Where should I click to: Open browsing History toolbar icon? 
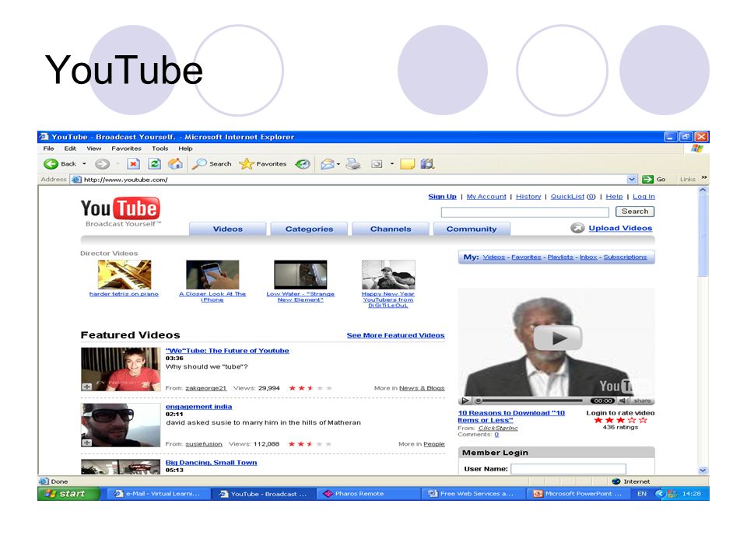click(x=303, y=164)
